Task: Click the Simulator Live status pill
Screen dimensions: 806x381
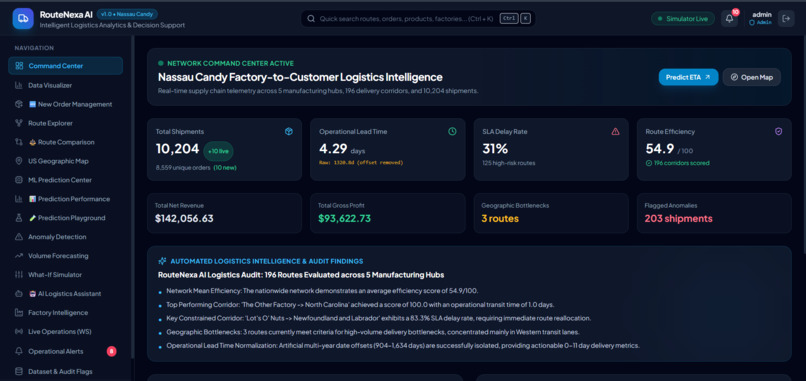Action: tap(683, 19)
